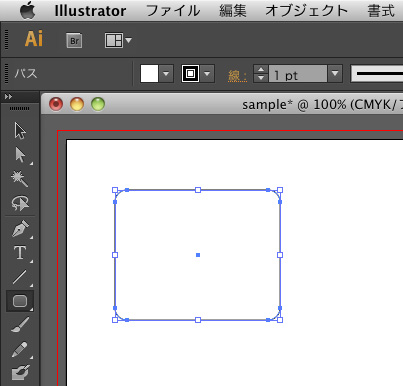Open the ファイル menu
This screenshot has height=386, width=403.
(x=173, y=11)
